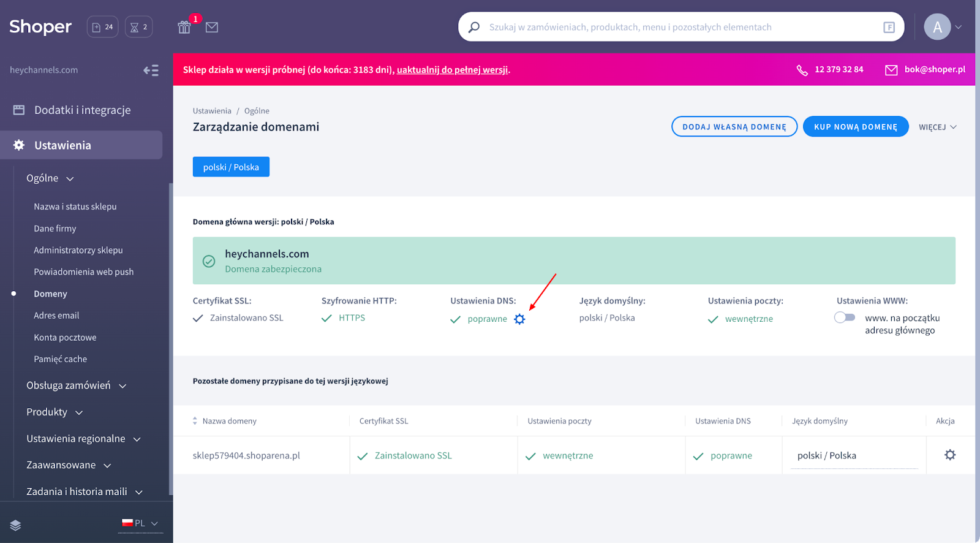This screenshot has width=980, height=543.
Task: Open DNS settings gear next to poprawne
Action: click(519, 319)
